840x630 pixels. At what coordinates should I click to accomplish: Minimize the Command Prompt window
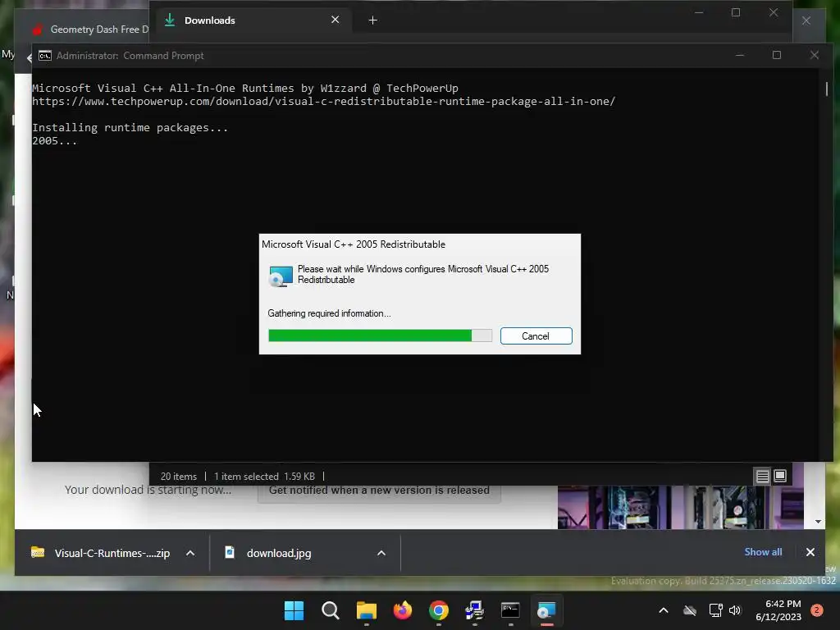coord(740,55)
